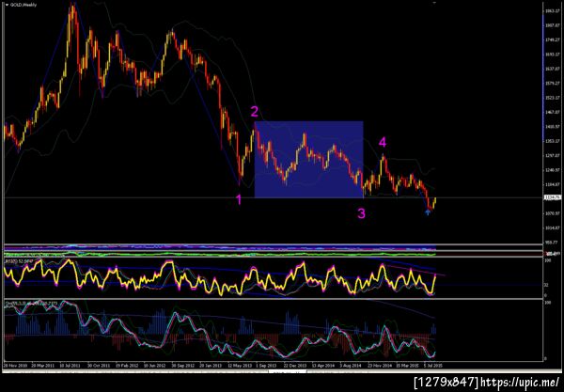Select the blue arrow marker at the latest low

(x=428, y=212)
